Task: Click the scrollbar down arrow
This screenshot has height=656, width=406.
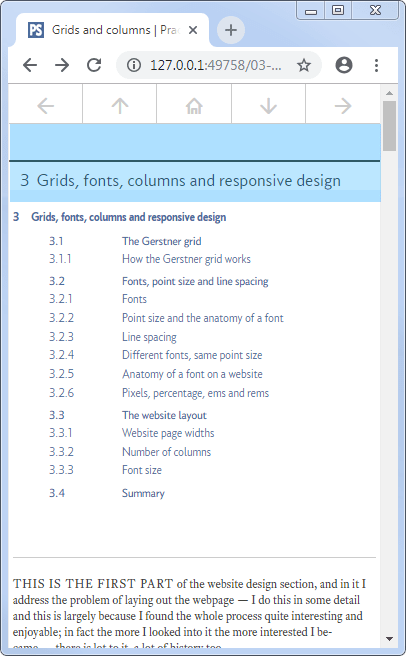Action: tap(389, 639)
